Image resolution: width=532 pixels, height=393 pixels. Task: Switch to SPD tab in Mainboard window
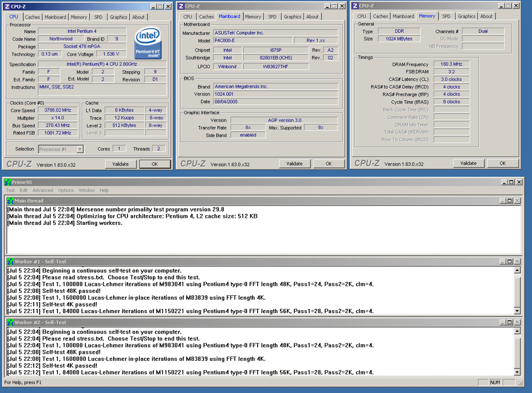[x=272, y=17]
